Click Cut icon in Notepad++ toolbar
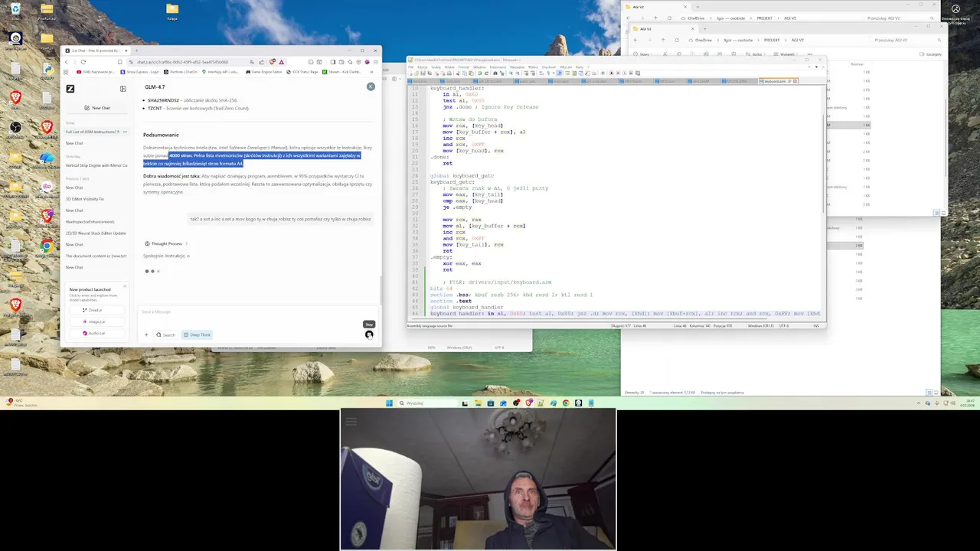 (x=458, y=73)
